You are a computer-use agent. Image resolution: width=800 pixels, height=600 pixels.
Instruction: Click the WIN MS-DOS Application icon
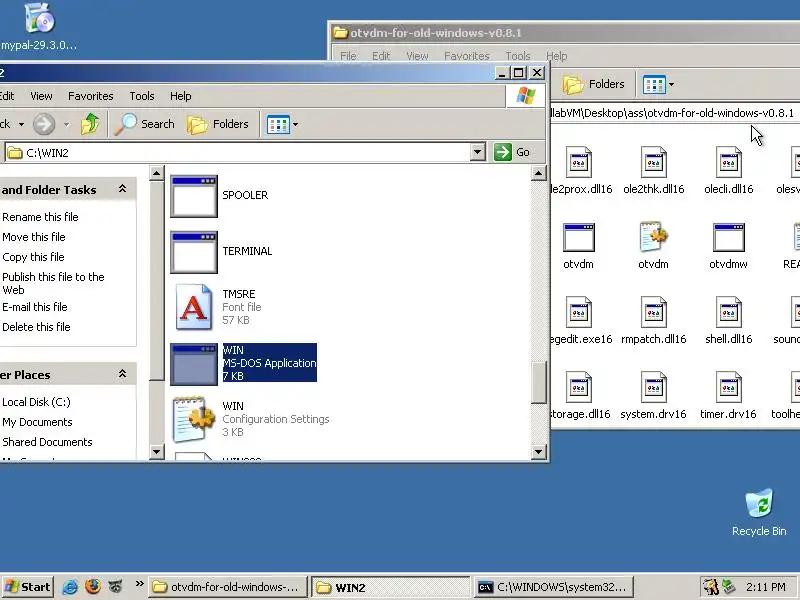pyautogui.click(x=194, y=363)
